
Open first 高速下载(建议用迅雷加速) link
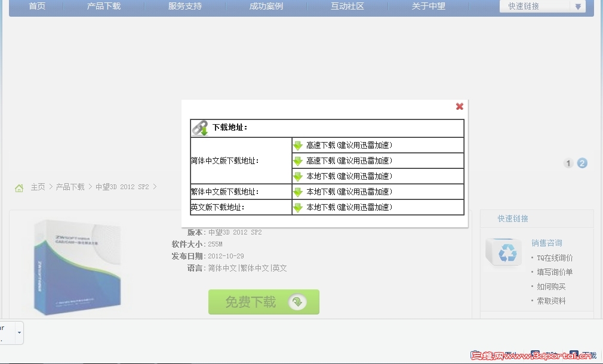point(349,145)
